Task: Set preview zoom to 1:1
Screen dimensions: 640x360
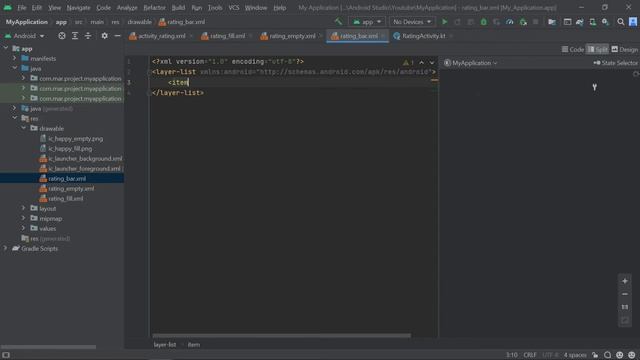Action: [x=624, y=307]
